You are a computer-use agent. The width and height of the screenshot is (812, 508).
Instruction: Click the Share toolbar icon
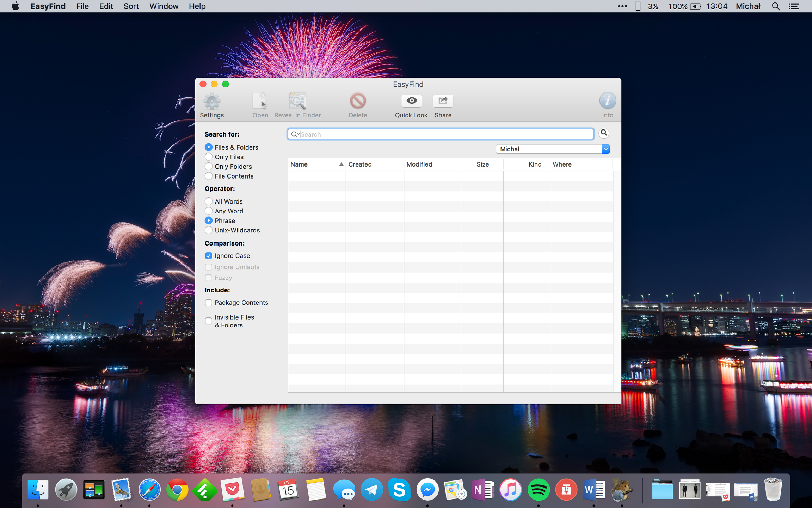coord(443,101)
